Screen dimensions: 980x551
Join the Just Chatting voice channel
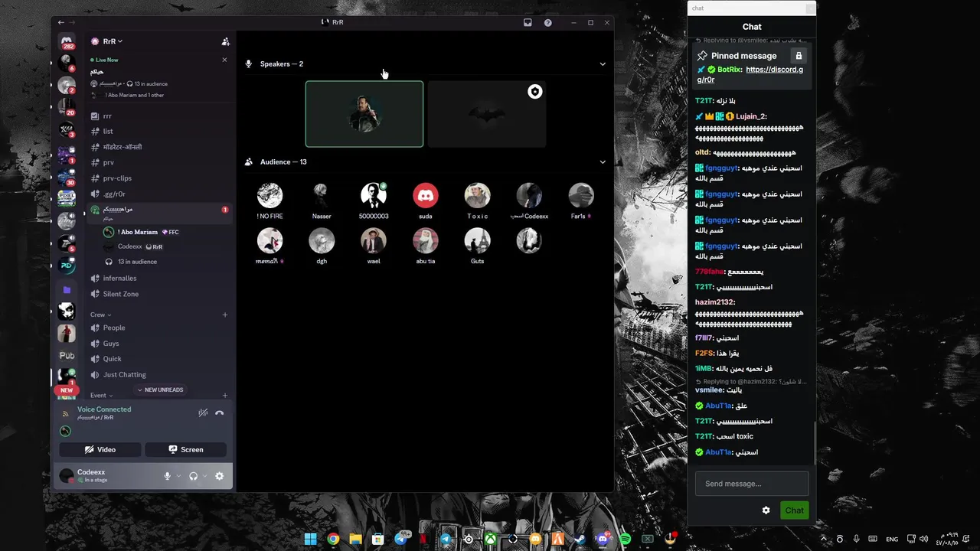click(x=159, y=375)
